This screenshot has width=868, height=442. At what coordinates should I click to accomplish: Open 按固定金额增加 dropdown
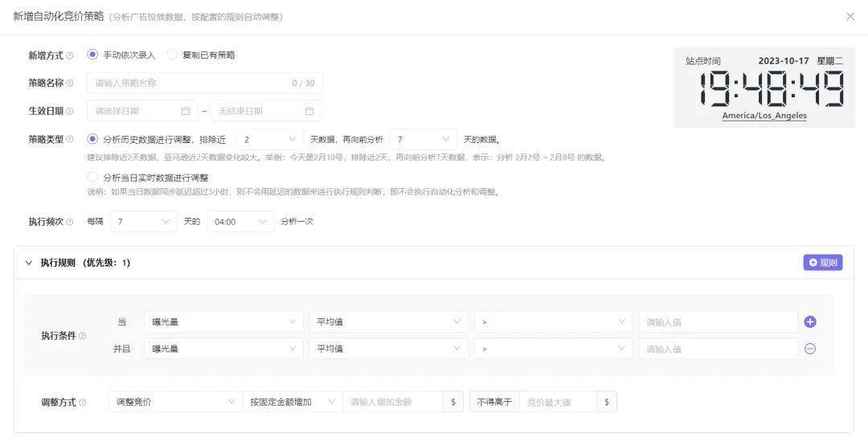tap(293, 402)
